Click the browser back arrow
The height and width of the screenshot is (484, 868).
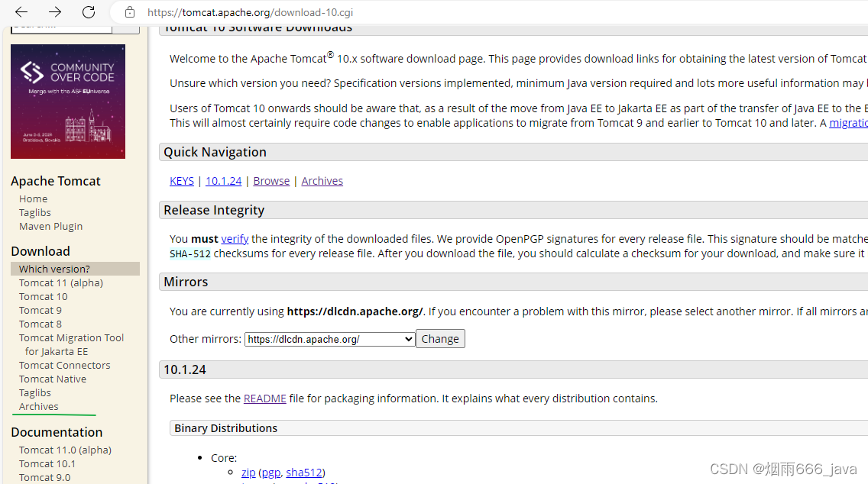tap(21, 11)
